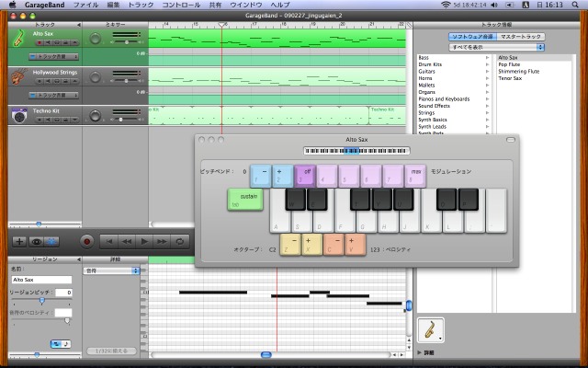588x368 pixels.
Task: Select the マスタートラック tab
Action: point(521,37)
